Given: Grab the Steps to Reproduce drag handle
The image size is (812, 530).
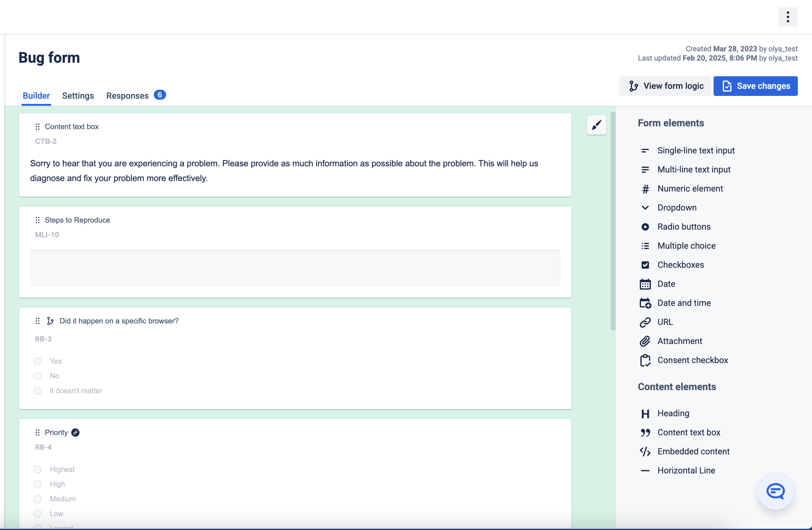Looking at the screenshot, I should [38, 220].
